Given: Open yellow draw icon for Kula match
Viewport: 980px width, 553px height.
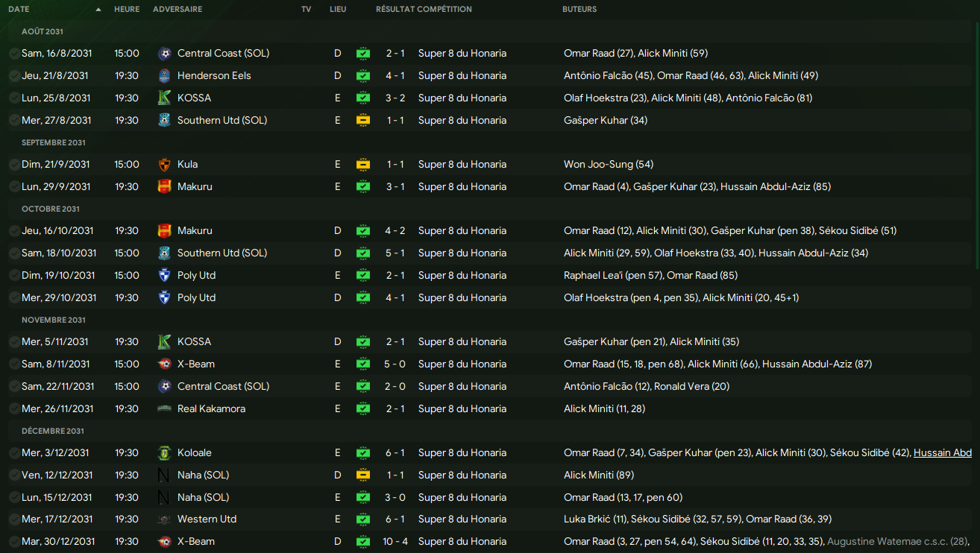Looking at the screenshot, I should tap(362, 165).
